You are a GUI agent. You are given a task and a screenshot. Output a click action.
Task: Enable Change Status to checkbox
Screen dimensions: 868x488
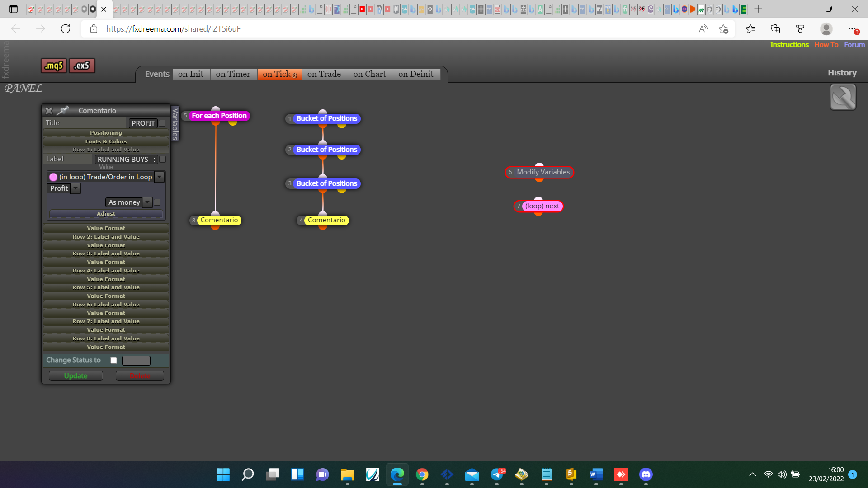pos(114,360)
